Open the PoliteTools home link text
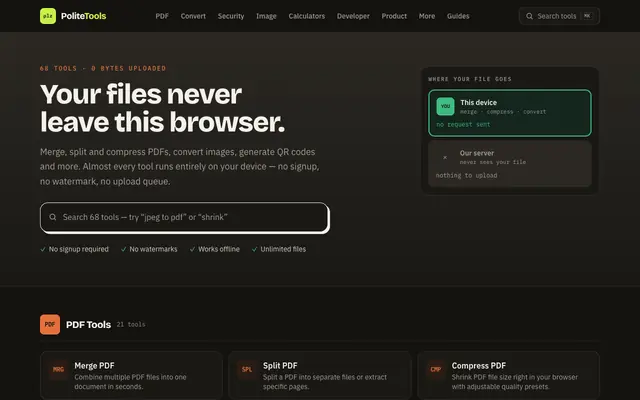 coord(83,16)
